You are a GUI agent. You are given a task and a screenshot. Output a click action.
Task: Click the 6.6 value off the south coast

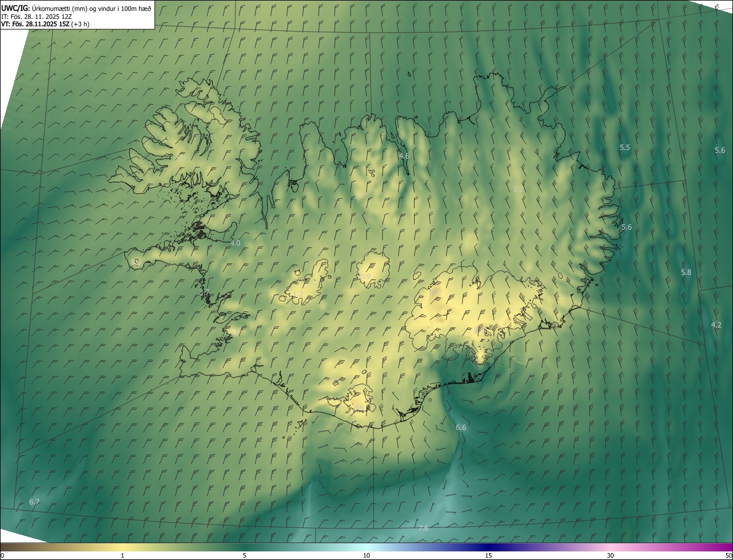(461, 428)
